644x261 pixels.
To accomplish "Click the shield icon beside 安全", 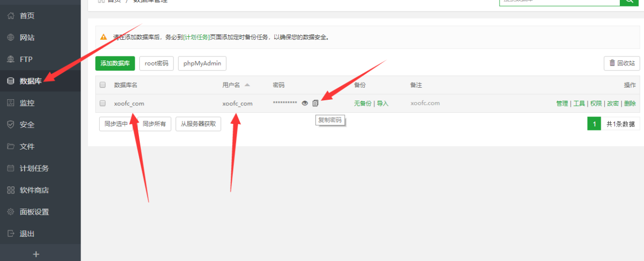I will 11,124.
